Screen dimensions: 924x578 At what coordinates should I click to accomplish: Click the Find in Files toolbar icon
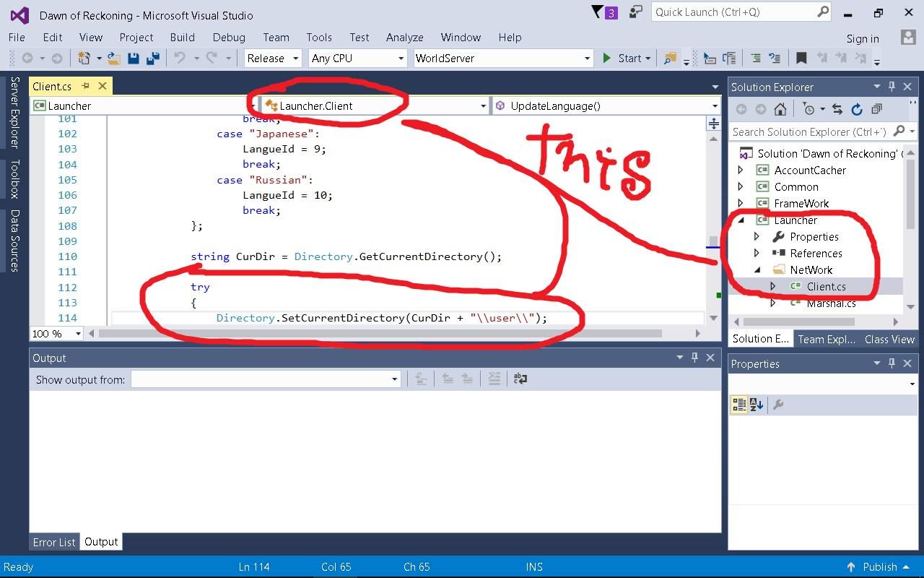pos(670,59)
